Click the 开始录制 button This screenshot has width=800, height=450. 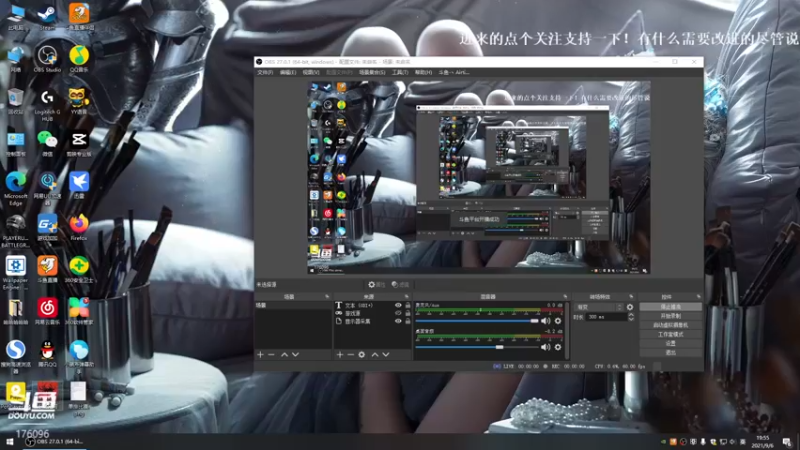tap(670, 316)
